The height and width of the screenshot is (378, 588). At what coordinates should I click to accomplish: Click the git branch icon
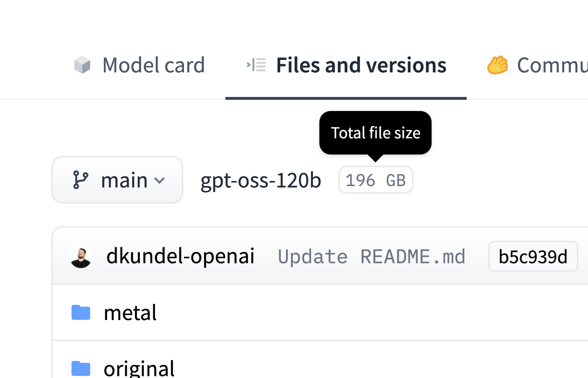[x=80, y=180]
